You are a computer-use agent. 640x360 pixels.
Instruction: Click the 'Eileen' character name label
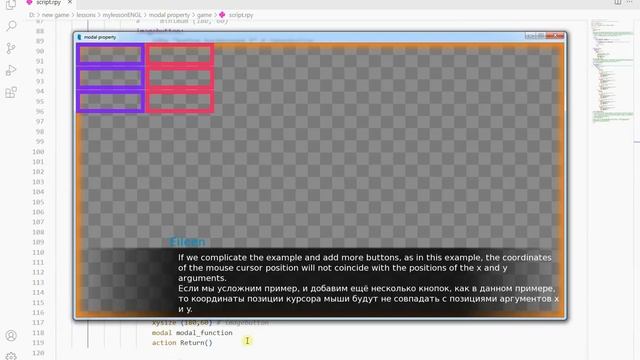tap(187, 242)
